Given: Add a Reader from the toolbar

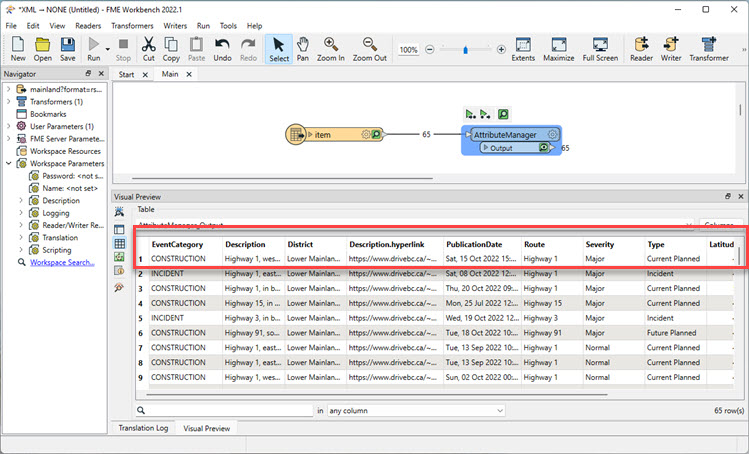Looking at the screenshot, I should point(641,49).
